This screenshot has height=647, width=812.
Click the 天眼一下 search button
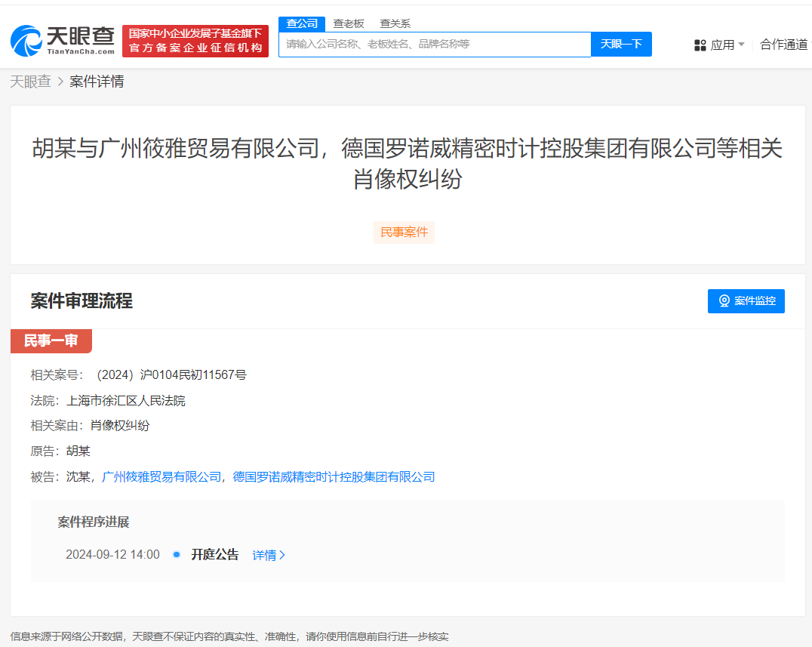coord(620,44)
